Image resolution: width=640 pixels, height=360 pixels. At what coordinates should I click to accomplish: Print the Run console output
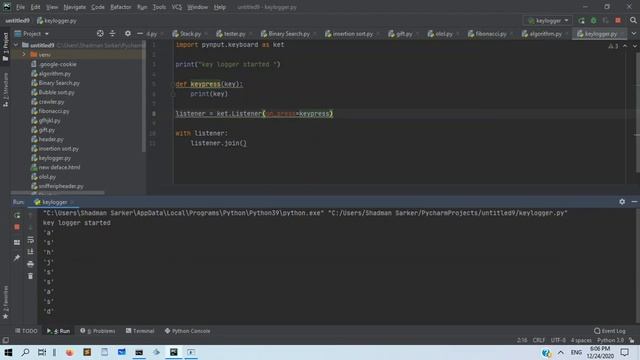point(30,264)
